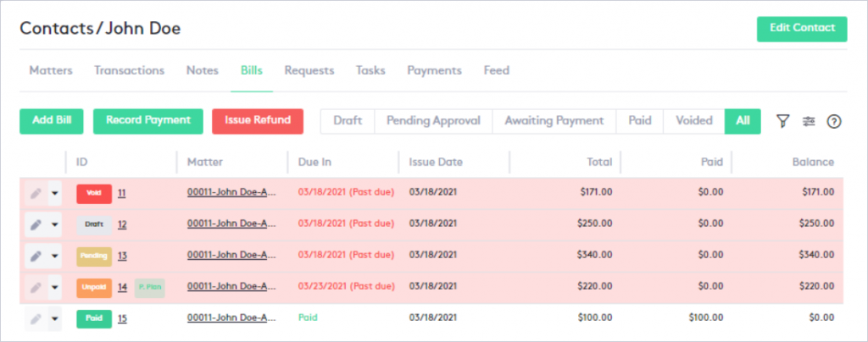Click the Void status badge on bill 11
The height and width of the screenshot is (342, 868).
(x=94, y=193)
